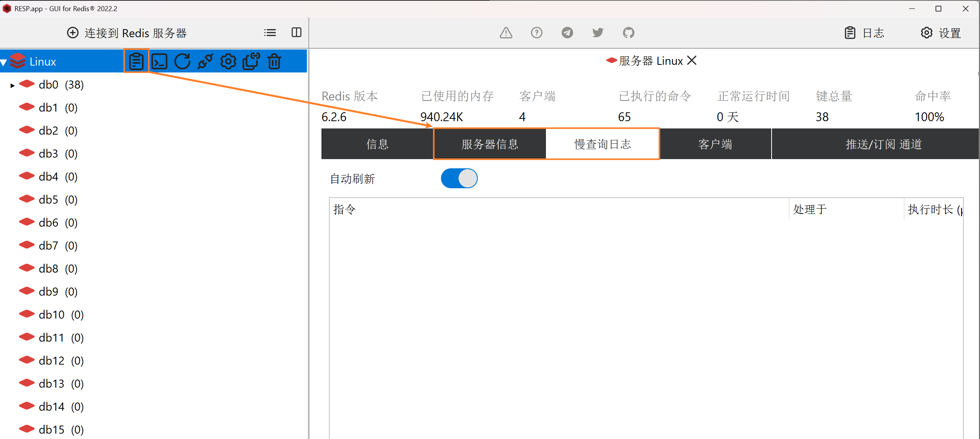This screenshot has height=439, width=980.
Task: Open Linux connection settings gear
Action: click(x=228, y=61)
